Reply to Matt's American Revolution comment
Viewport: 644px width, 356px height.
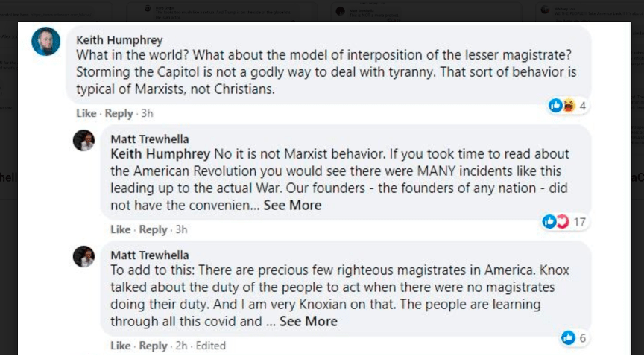[153, 229]
